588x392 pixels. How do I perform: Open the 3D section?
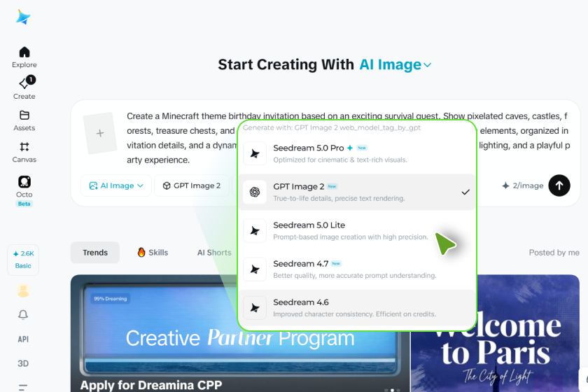(x=23, y=363)
